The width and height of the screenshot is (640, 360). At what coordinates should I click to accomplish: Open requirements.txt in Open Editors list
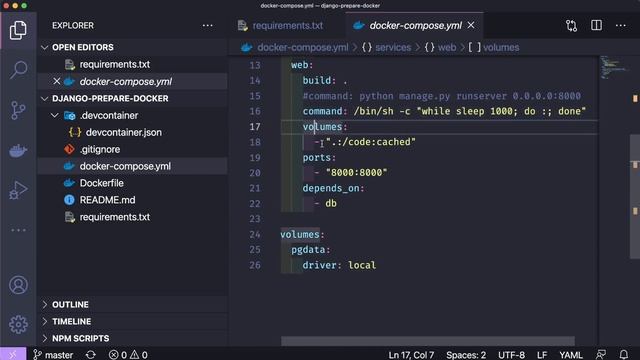(x=115, y=64)
